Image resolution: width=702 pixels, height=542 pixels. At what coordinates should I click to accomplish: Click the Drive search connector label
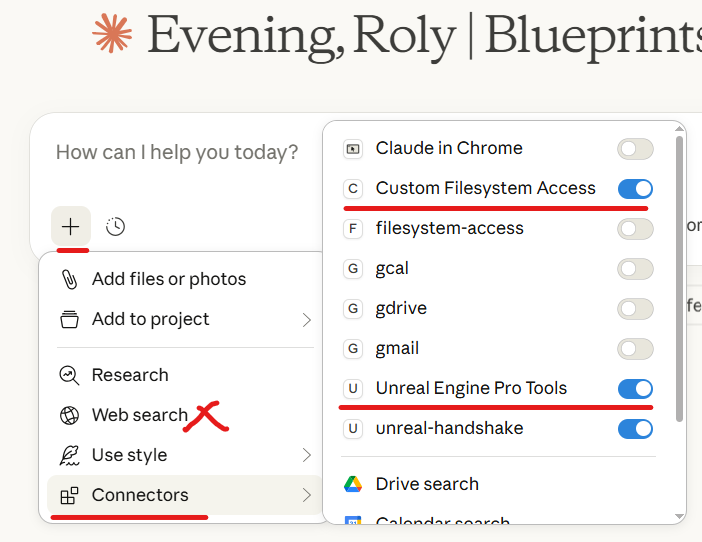[x=427, y=484]
